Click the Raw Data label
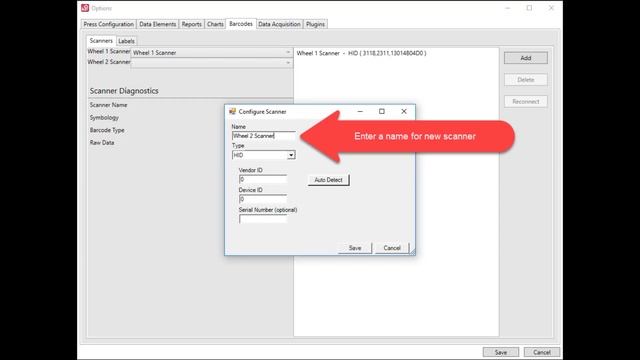This screenshot has height=360, width=640. pyautogui.click(x=102, y=143)
